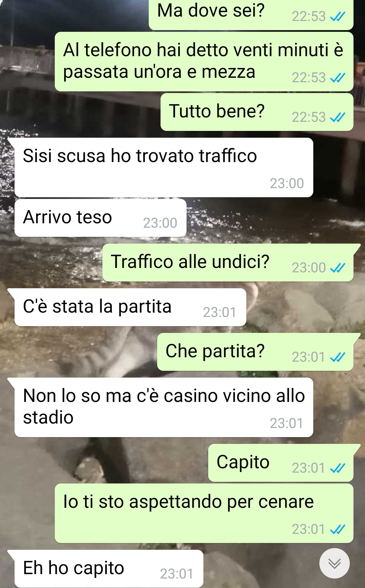Tap the scroll-to-bottom chevron button
Screen dimensions: 365x588
(x=334, y=563)
